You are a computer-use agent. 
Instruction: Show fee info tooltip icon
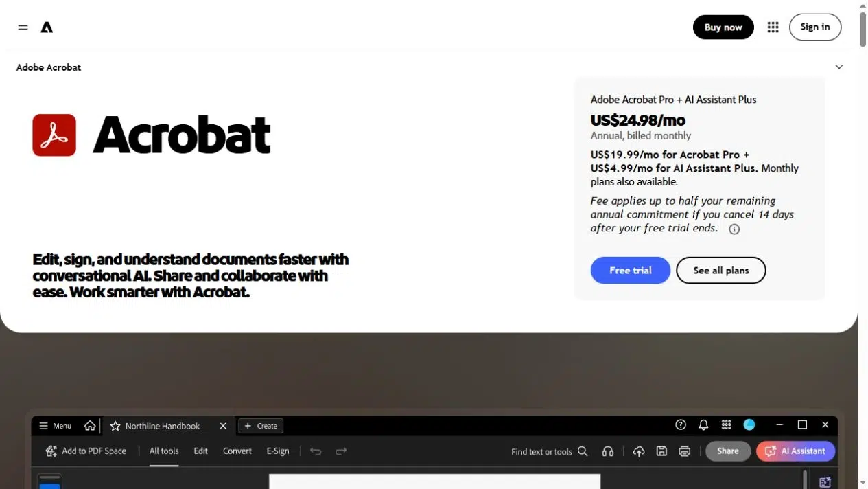pos(734,229)
